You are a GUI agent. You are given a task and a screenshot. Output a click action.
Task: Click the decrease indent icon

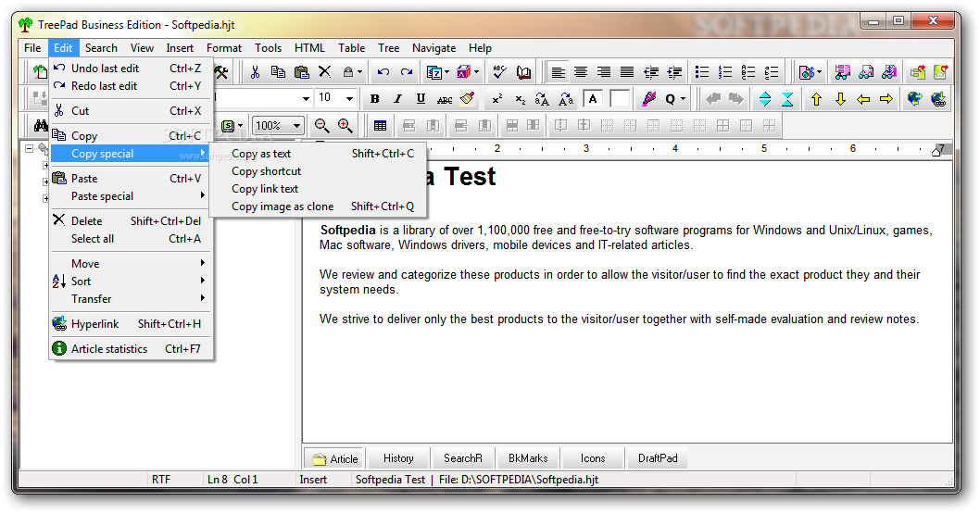(650, 72)
